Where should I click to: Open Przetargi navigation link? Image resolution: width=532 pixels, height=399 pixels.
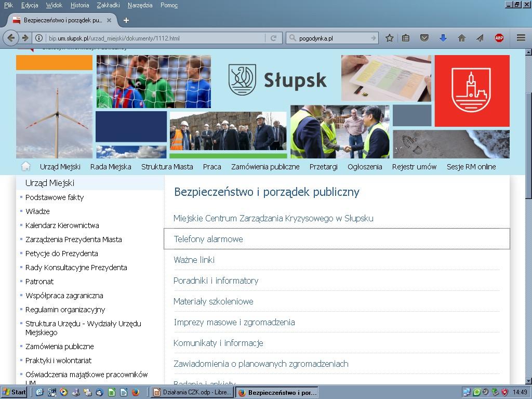(323, 167)
